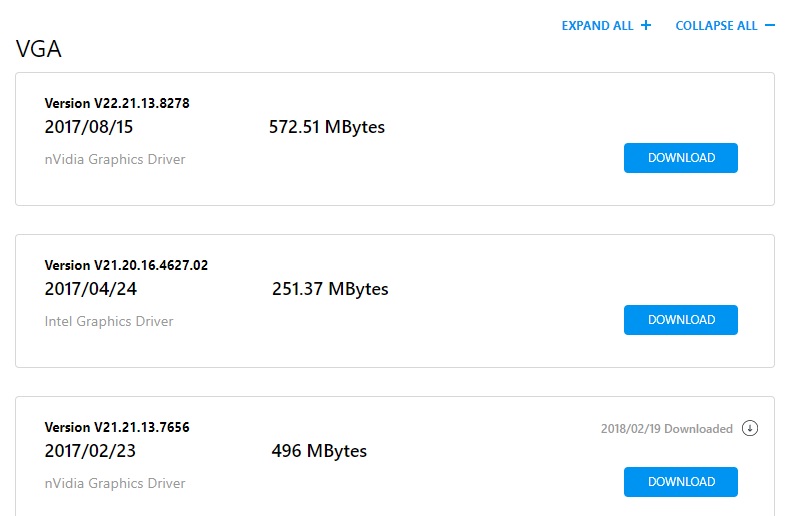Image resolution: width=803 pixels, height=516 pixels.
Task: Click the 2018/02/19 Downloaded status text
Action: click(666, 428)
